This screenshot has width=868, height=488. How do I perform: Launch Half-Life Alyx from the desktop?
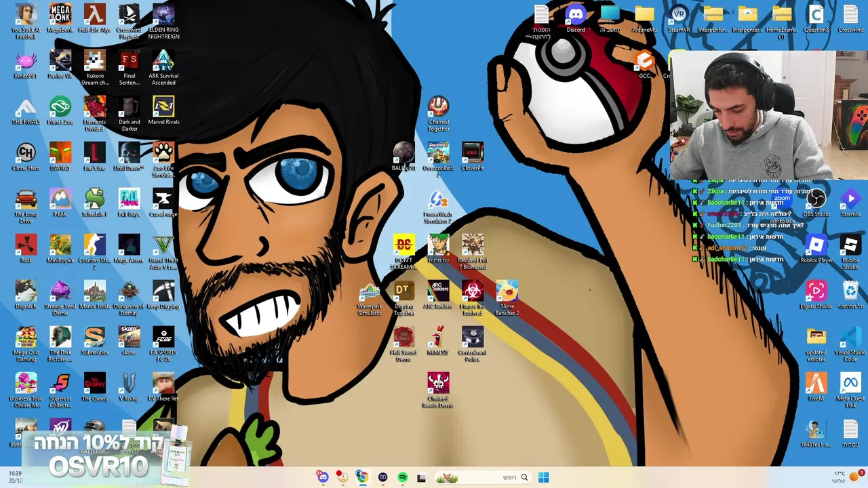point(94,18)
